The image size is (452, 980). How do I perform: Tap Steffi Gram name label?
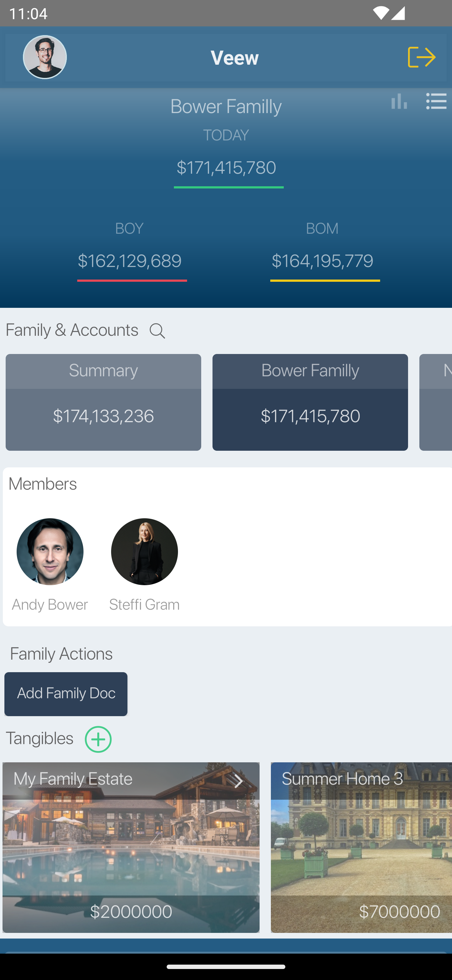(144, 605)
